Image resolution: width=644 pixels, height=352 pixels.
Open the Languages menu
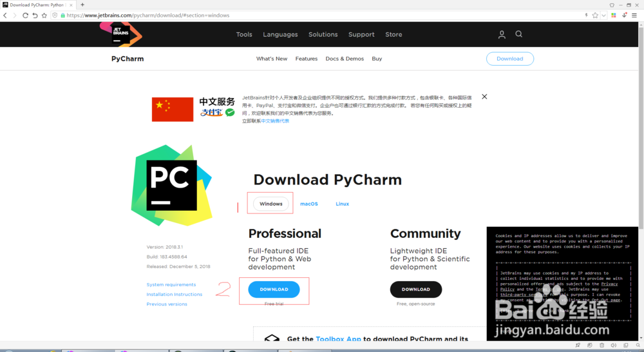tap(281, 35)
